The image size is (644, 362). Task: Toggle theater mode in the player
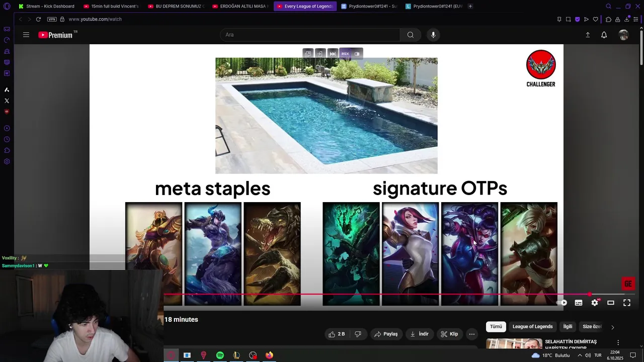[x=611, y=303]
